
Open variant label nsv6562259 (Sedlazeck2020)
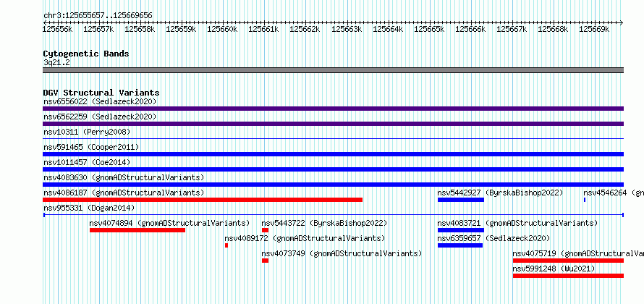pyautogui.click(x=100, y=117)
